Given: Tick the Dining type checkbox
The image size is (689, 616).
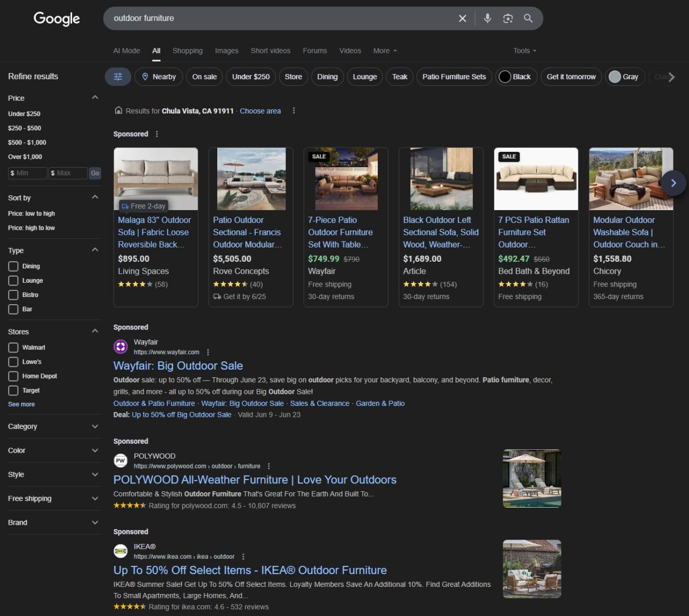Looking at the screenshot, I should pyautogui.click(x=13, y=266).
